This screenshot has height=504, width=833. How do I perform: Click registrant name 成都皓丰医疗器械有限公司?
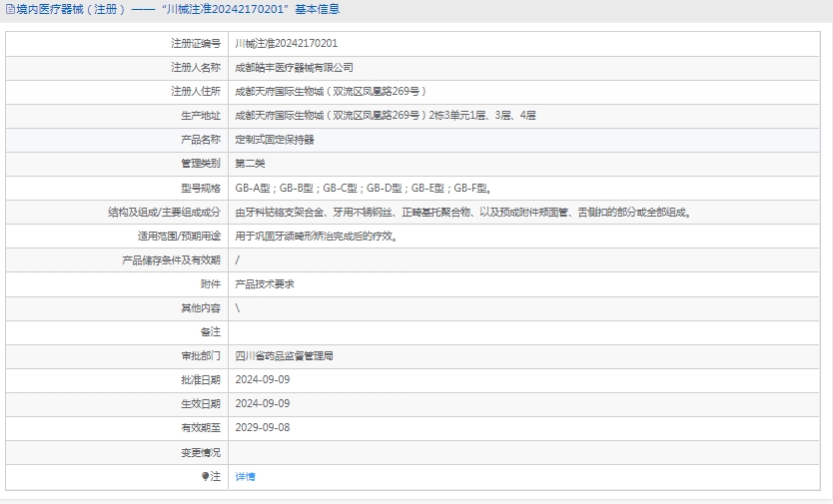tap(294, 68)
